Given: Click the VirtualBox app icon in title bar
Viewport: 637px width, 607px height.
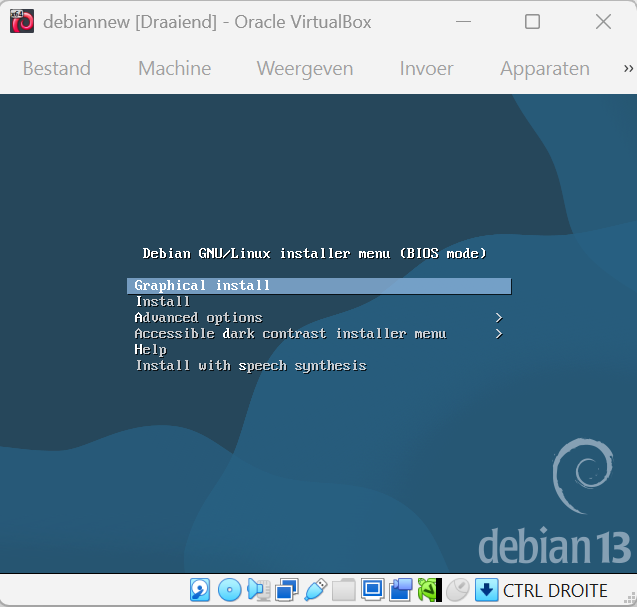Looking at the screenshot, I should click(22, 22).
